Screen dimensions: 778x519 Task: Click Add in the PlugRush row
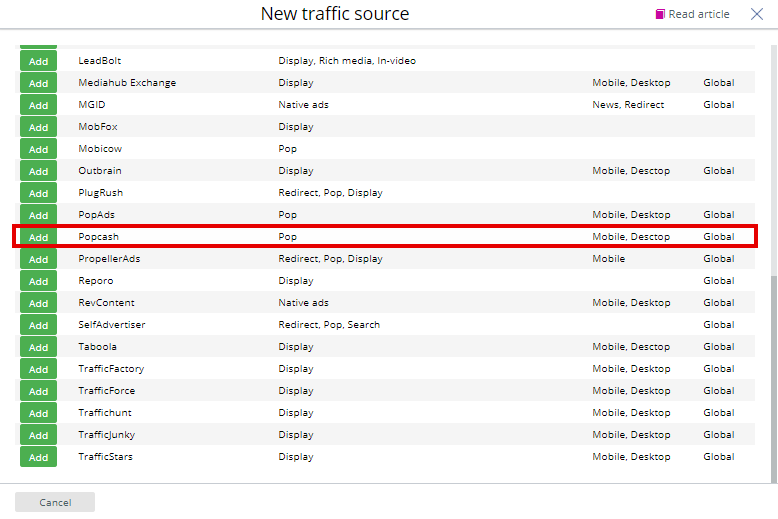tap(38, 193)
